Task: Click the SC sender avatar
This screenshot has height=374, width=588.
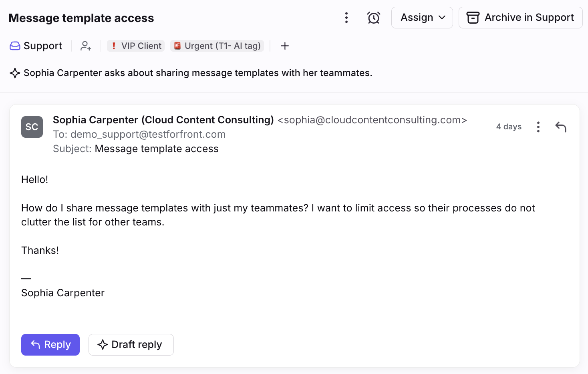Action: (x=32, y=127)
